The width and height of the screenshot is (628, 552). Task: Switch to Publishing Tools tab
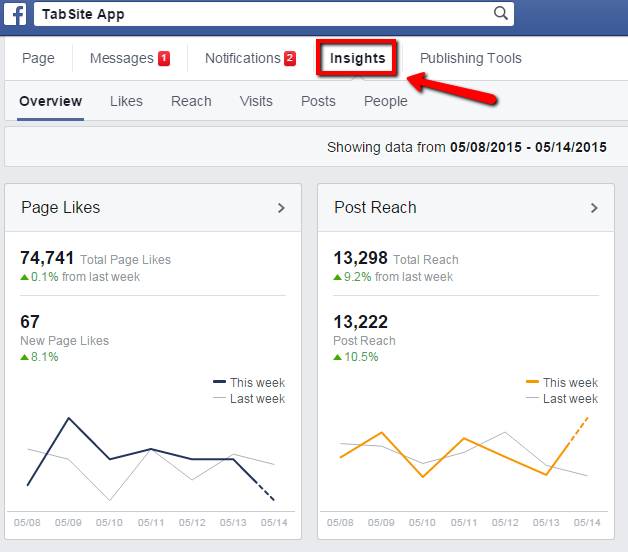[x=470, y=58]
